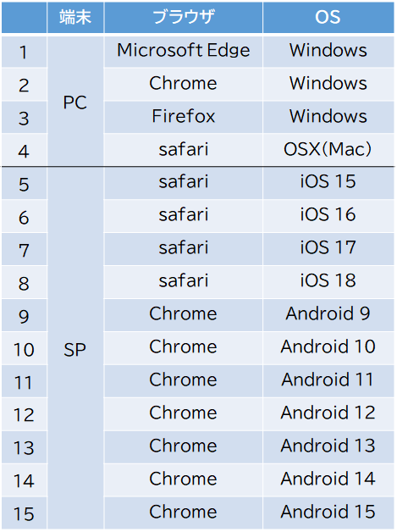Select the Firefox browser cell
This screenshot has width=397, height=532.
183,117
